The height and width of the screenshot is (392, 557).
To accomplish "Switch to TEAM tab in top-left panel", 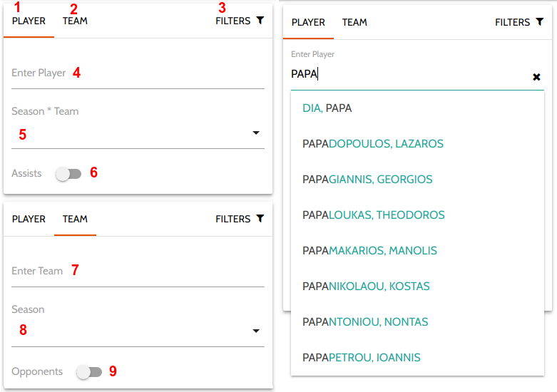I will click(x=75, y=21).
